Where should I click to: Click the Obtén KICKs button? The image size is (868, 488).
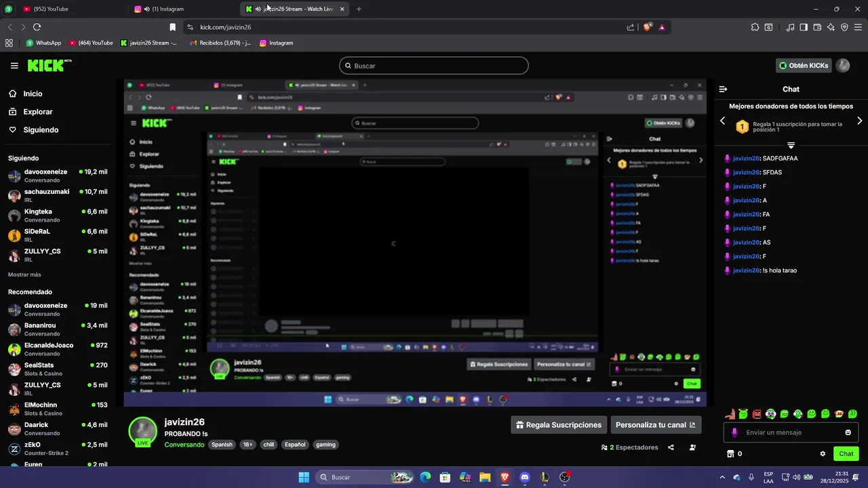(804, 66)
